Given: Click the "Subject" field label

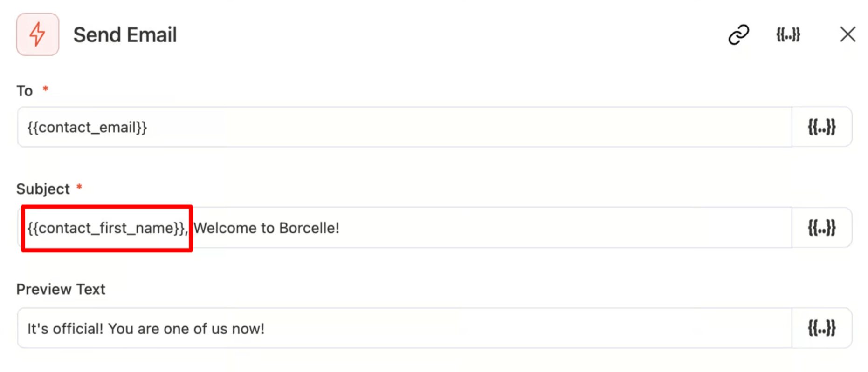Looking at the screenshot, I should pyautogui.click(x=43, y=189).
